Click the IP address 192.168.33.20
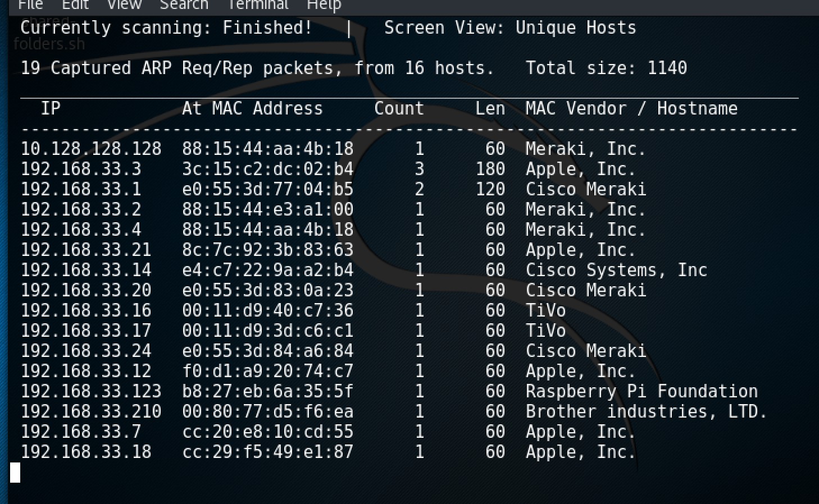Image resolution: width=819 pixels, height=504 pixels. [x=86, y=290]
